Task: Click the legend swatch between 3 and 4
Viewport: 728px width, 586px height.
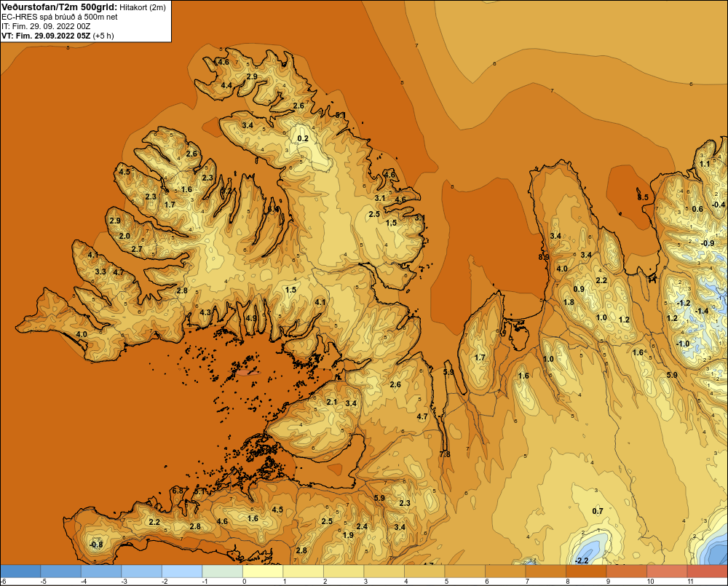Action: (x=384, y=571)
